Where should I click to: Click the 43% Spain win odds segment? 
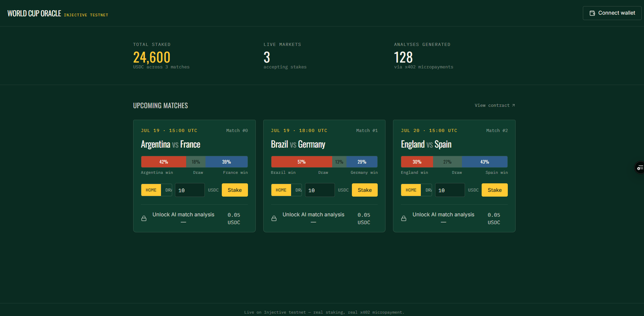coord(485,162)
